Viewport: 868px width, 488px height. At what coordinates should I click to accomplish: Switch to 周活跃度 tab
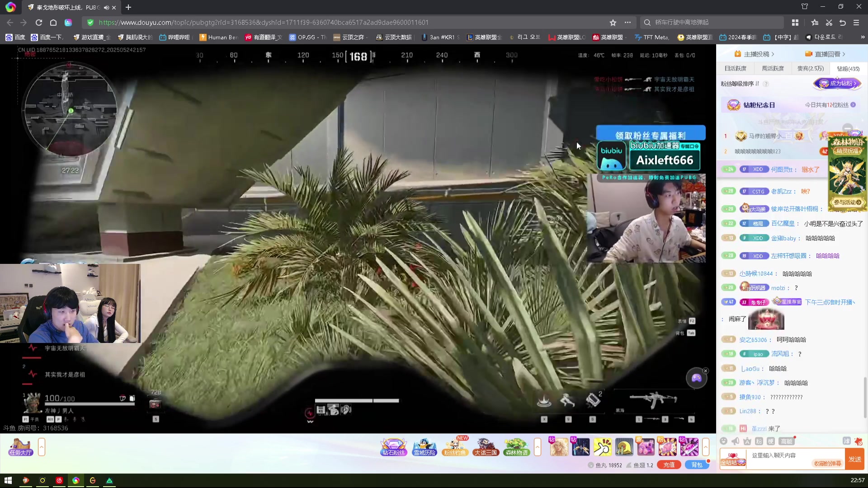coord(773,69)
